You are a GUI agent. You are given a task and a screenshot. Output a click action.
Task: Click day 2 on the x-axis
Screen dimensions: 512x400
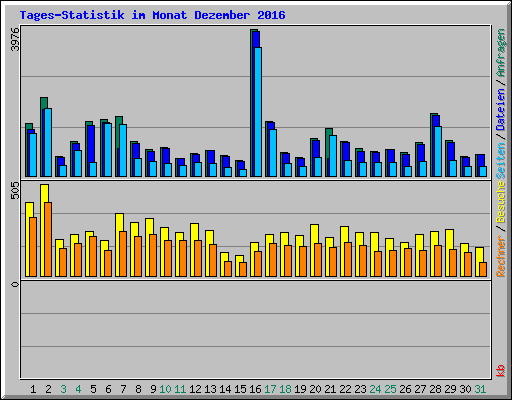pos(48,389)
